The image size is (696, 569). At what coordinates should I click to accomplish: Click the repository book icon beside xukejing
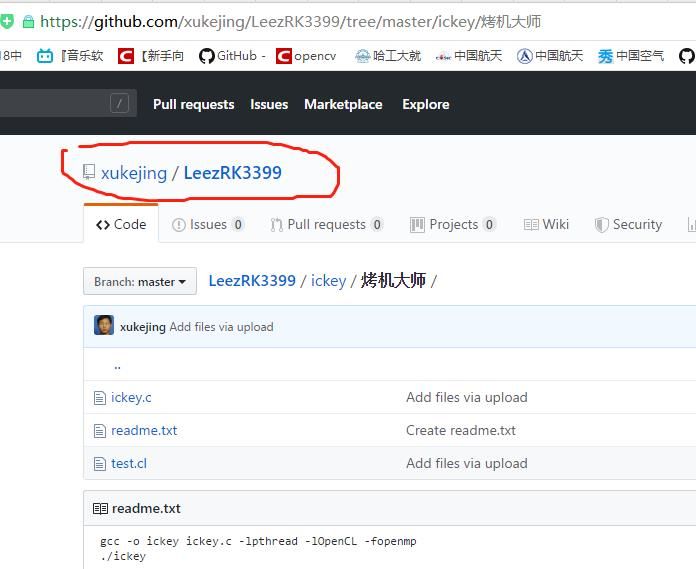tap(89, 172)
